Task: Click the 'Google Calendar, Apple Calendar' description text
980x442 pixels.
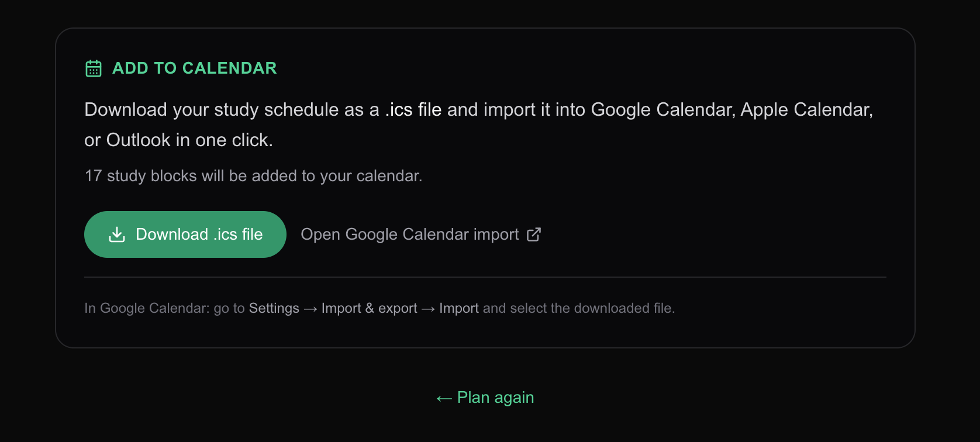Action: pyautogui.click(x=731, y=109)
